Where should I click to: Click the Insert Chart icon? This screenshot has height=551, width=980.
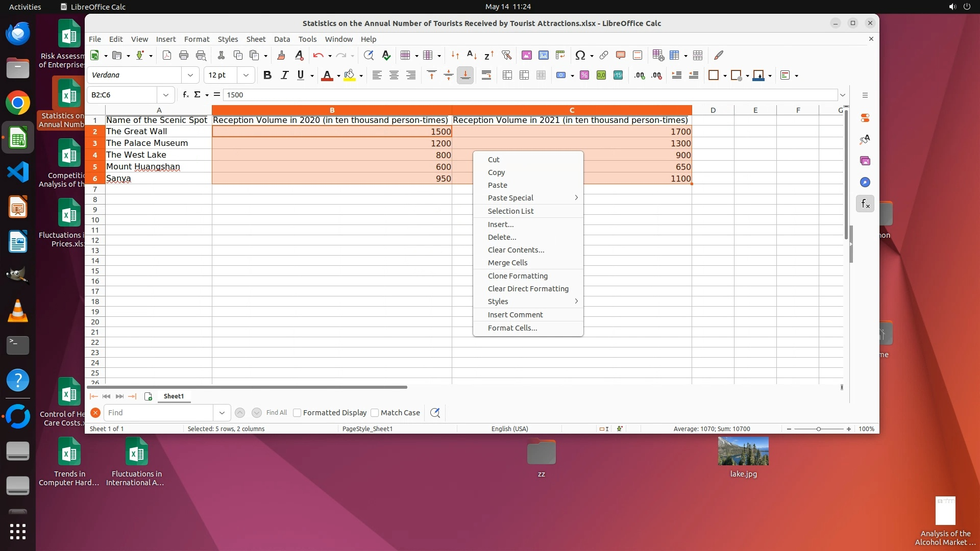(544, 55)
